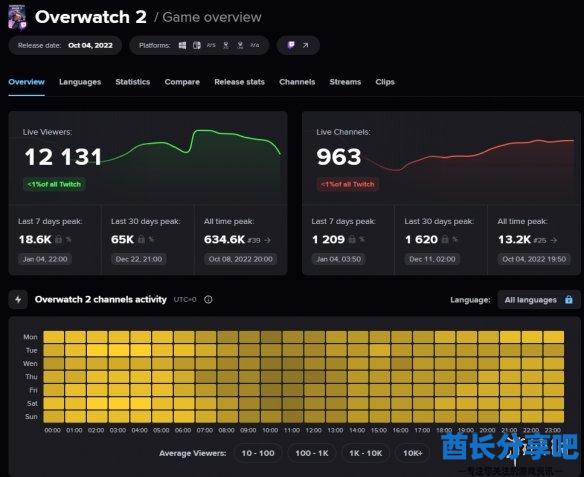Viewport: 584px width, 477px height.
Task: Click the #39 rank next to 634.6K
Action: 254,241
